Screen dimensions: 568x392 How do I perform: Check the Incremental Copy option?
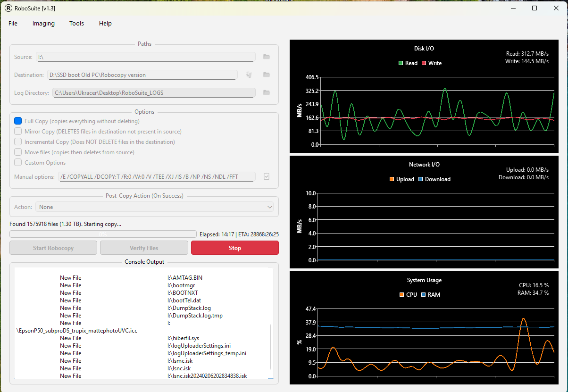click(x=18, y=142)
